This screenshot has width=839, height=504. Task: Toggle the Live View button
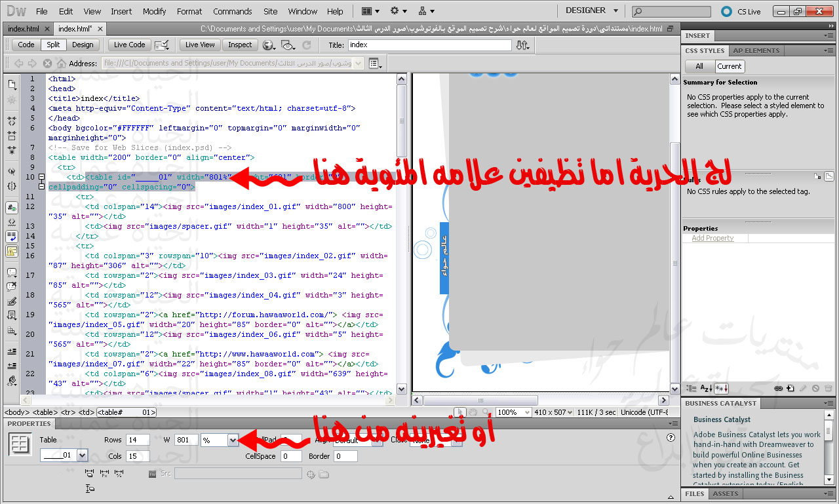pos(200,45)
